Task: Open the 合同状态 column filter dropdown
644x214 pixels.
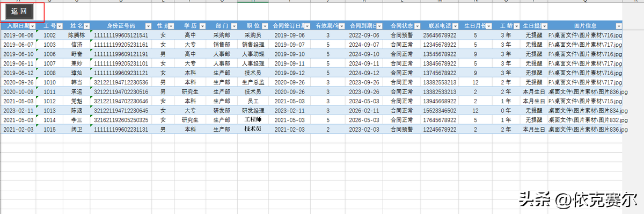Action: click(417, 26)
